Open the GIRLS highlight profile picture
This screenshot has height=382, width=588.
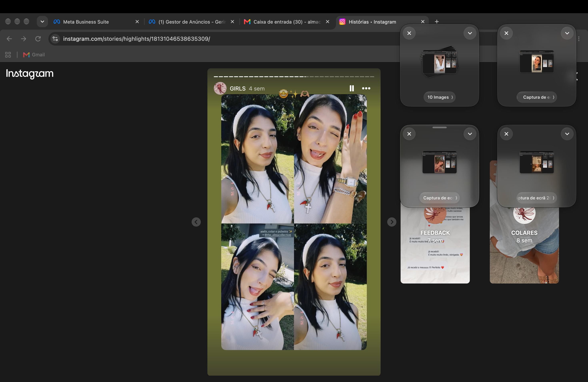tap(220, 88)
